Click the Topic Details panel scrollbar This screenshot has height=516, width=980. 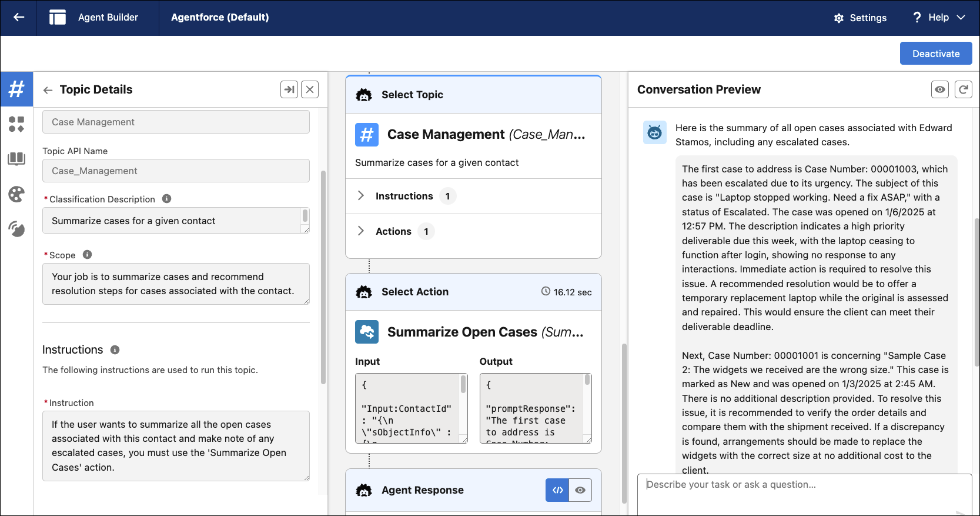(323, 277)
